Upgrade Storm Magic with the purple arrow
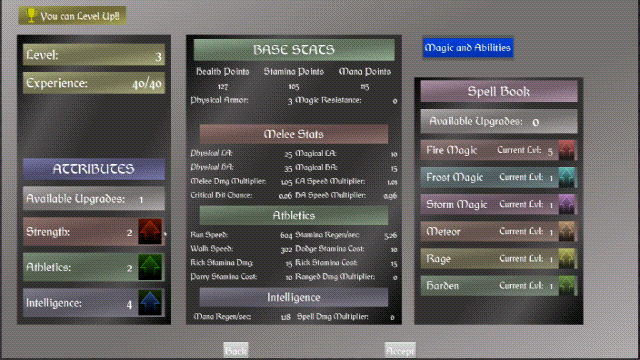 click(567, 204)
